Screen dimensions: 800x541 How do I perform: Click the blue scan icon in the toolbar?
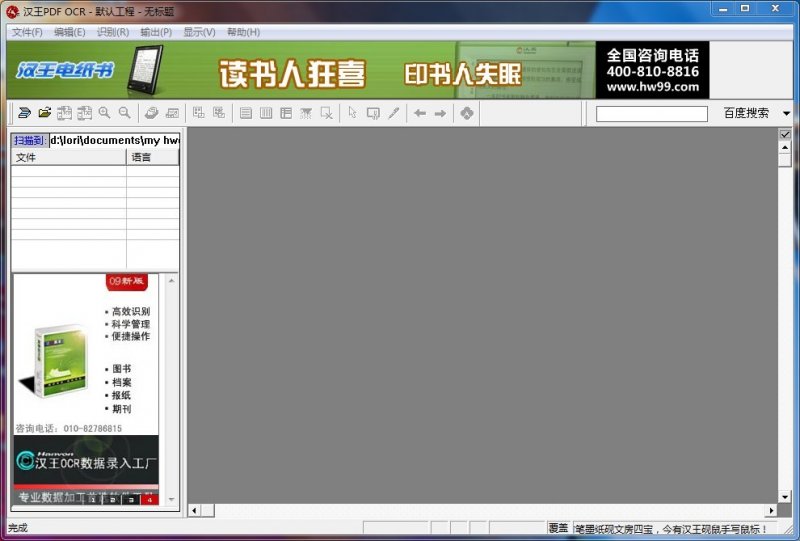(24, 113)
